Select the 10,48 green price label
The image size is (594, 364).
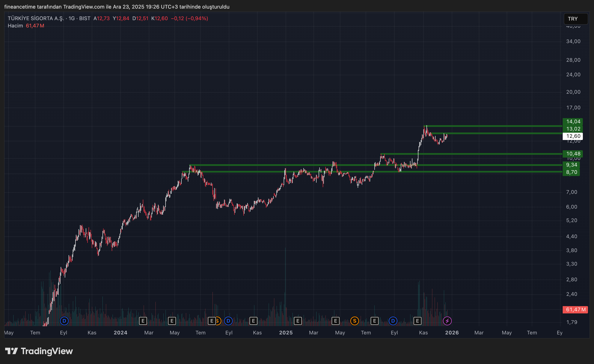(x=573, y=154)
